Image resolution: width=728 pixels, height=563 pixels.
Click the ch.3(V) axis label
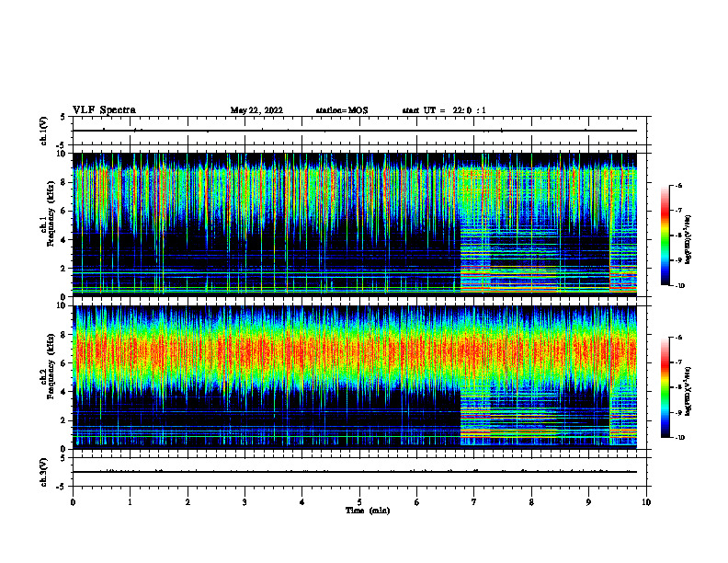coord(43,472)
